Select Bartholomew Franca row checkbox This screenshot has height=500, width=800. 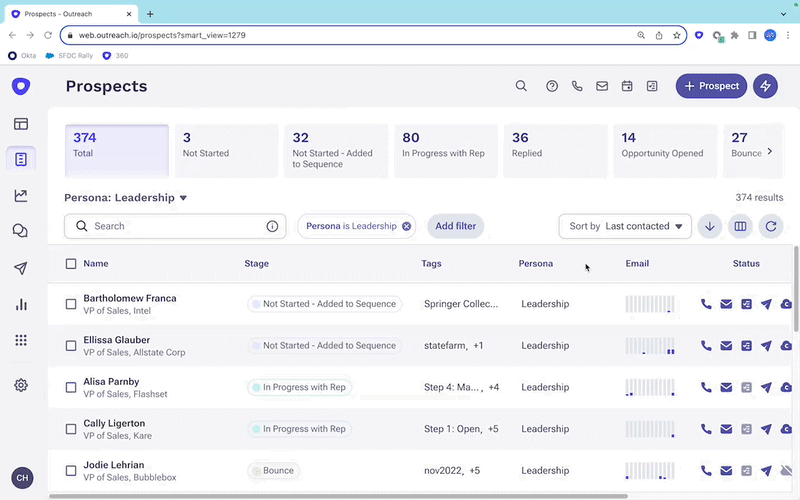[71, 304]
